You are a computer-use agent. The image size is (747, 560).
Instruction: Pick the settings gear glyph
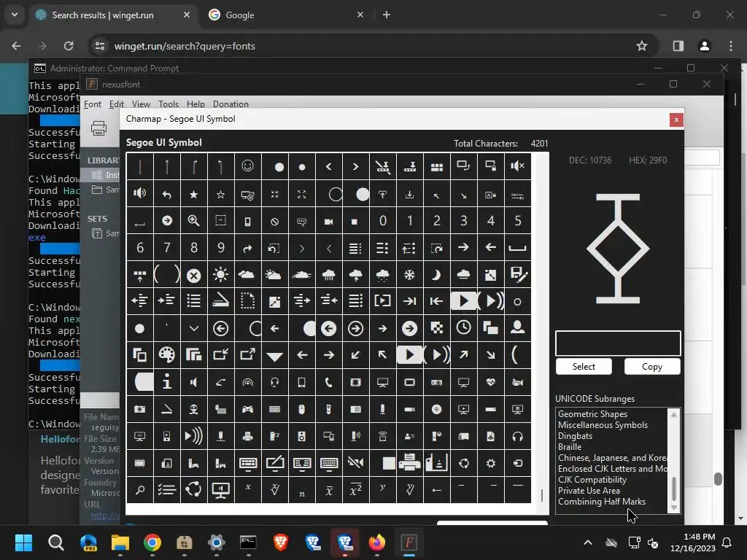491,463
